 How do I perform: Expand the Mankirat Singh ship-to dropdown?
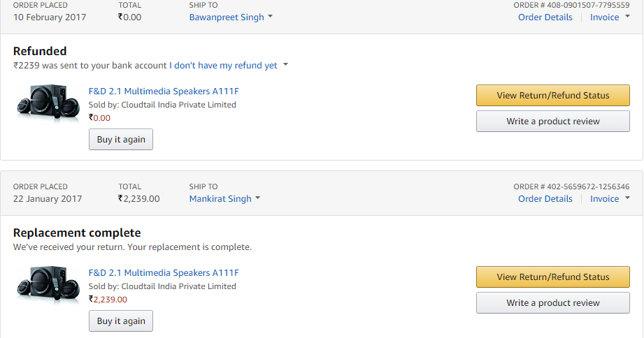click(x=224, y=199)
